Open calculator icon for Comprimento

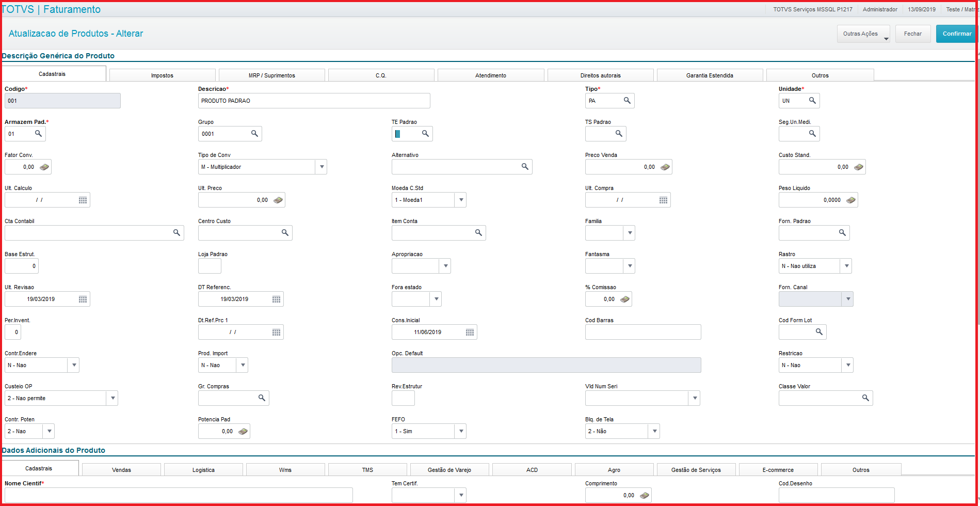click(645, 495)
